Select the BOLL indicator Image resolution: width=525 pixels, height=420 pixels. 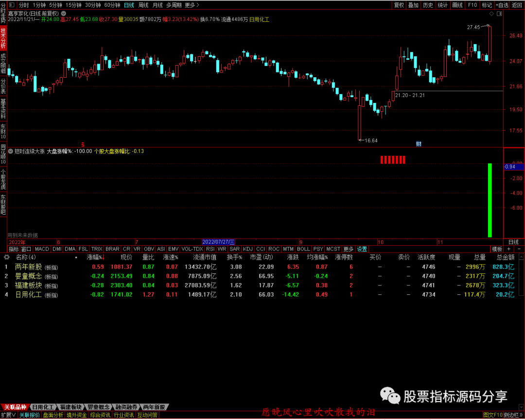point(303,249)
